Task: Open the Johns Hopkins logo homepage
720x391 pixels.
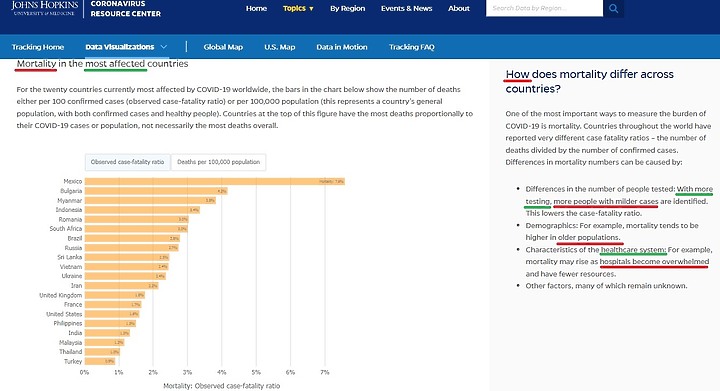Action: click(x=45, y=8)
